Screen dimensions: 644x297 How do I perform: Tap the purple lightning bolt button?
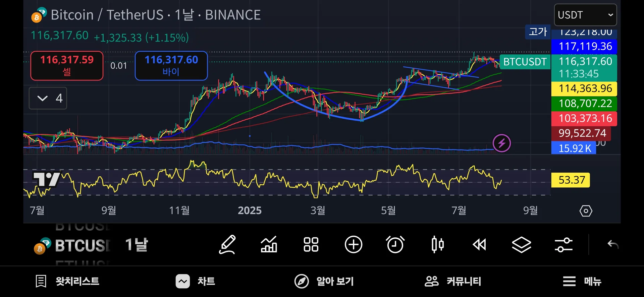coord(501,143)
